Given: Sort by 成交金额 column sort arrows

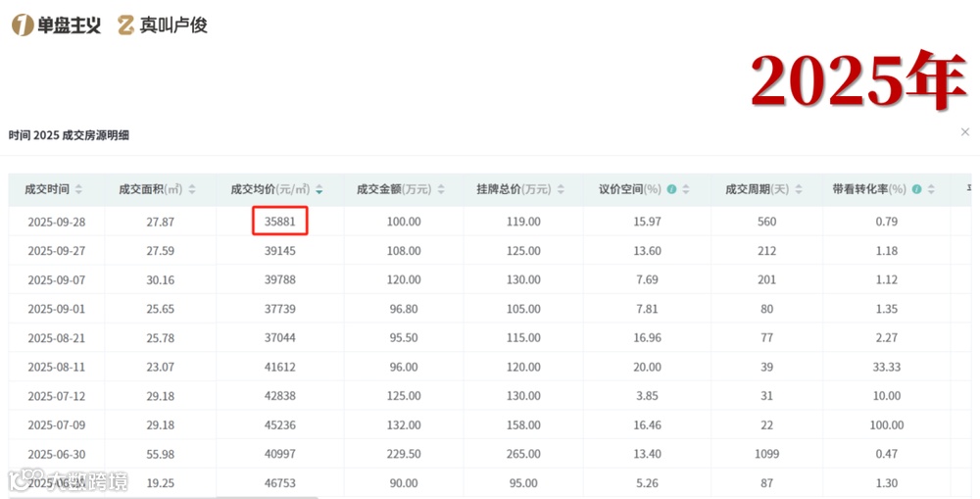Looking at the screenshot, I should [x=441, y=189].
